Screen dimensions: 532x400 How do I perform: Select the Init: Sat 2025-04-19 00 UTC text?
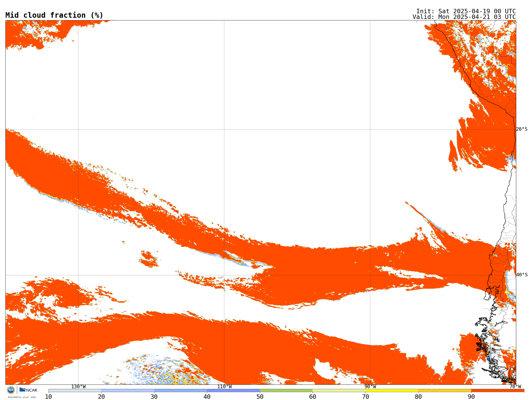point(466,11)
